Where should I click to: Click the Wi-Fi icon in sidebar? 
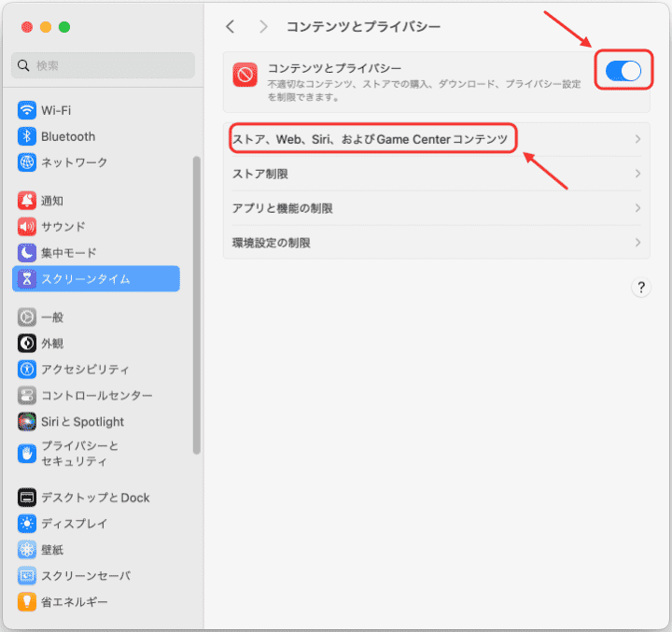26,110
